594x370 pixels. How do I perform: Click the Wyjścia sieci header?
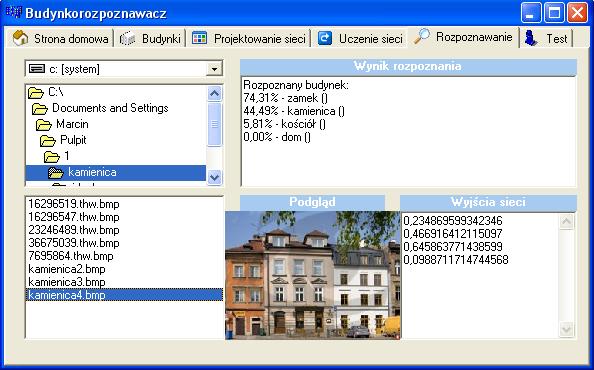pyautogui.click(x=488, y=202)
